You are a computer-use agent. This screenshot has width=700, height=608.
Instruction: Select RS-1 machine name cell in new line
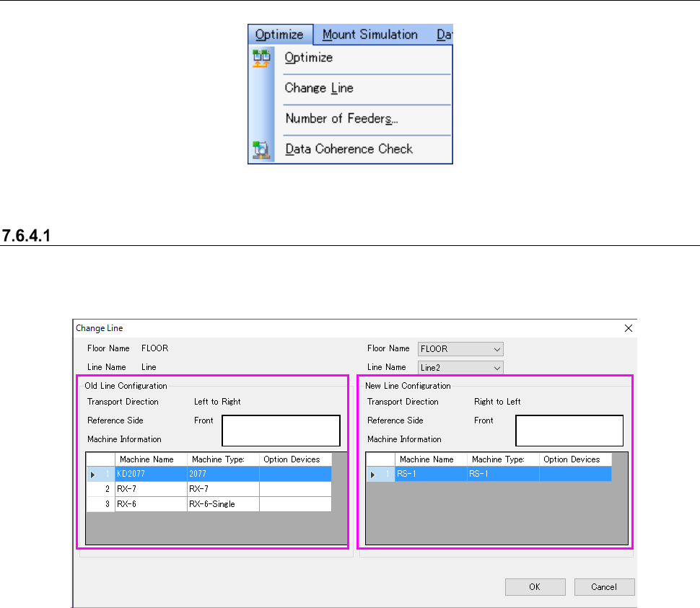pyautogui.click(x=431, y=474)
